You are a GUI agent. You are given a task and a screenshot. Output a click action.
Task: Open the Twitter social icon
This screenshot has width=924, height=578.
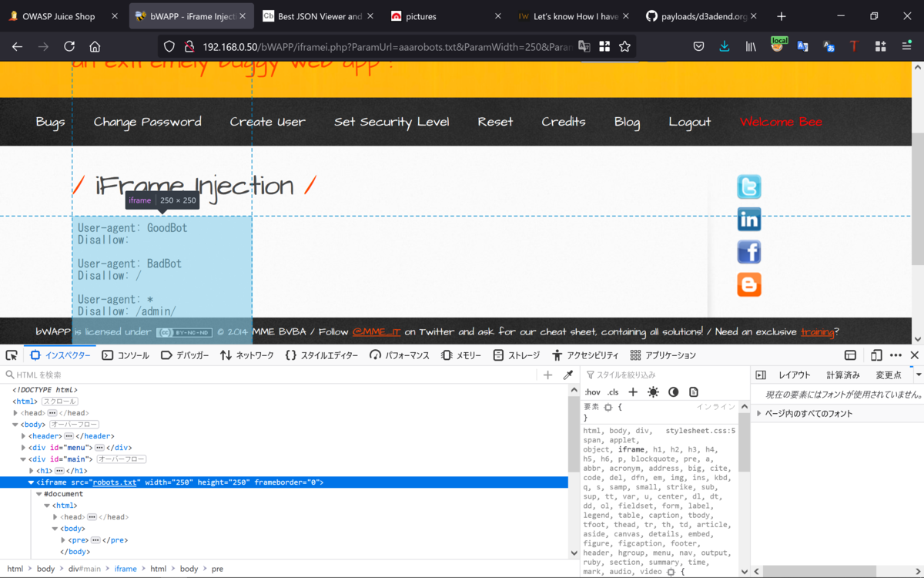[x=749, y=187]
